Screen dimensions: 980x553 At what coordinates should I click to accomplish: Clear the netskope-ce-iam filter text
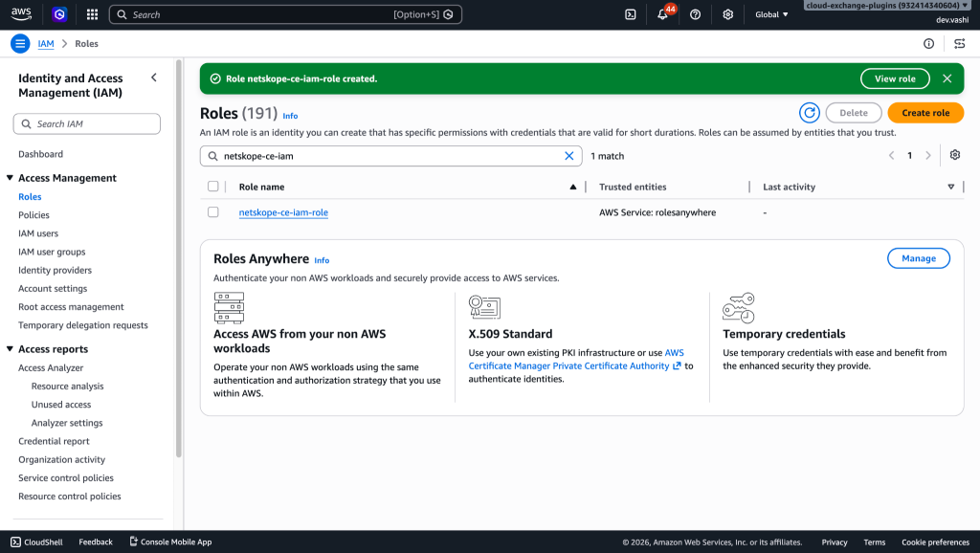(x=568, y=156)
